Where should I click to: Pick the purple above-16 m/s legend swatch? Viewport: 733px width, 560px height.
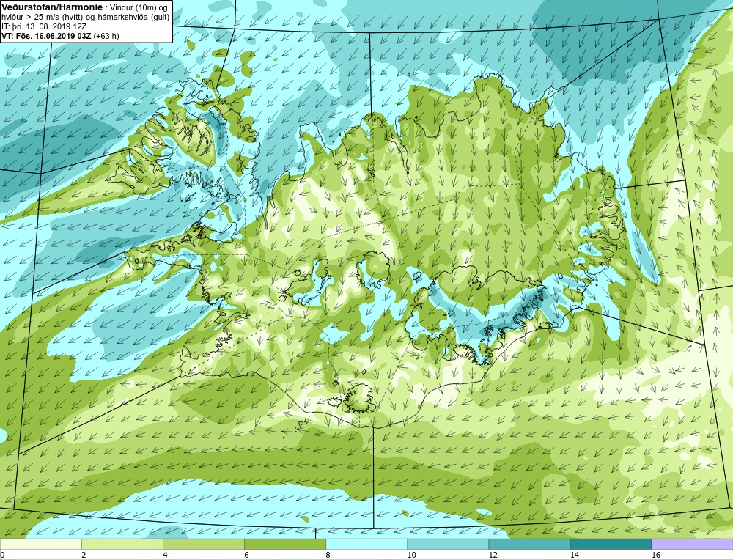693,544
